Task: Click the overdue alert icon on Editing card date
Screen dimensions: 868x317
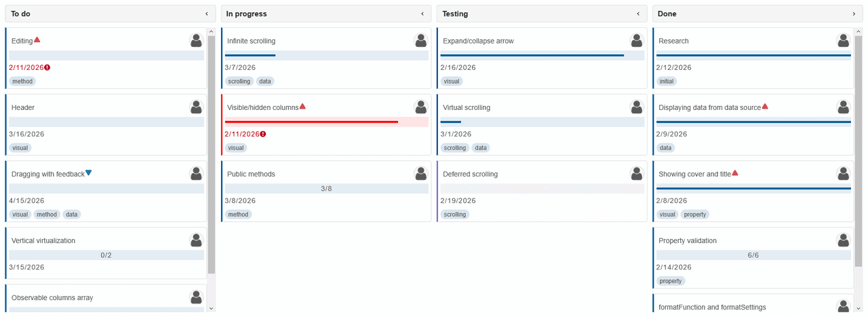Action: [x=47, y=67]
